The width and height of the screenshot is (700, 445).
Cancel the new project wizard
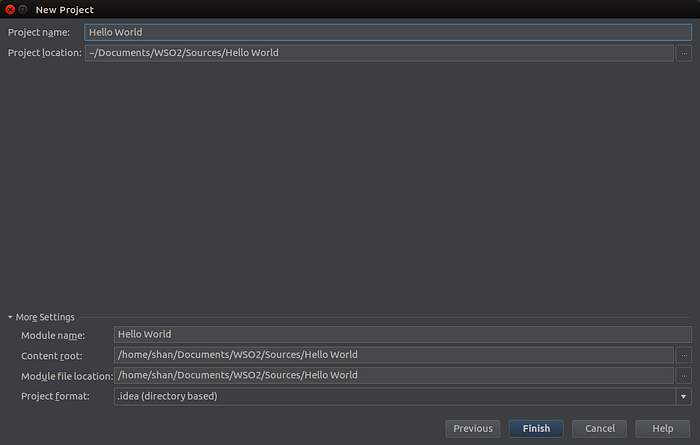[x=600, y=428]
